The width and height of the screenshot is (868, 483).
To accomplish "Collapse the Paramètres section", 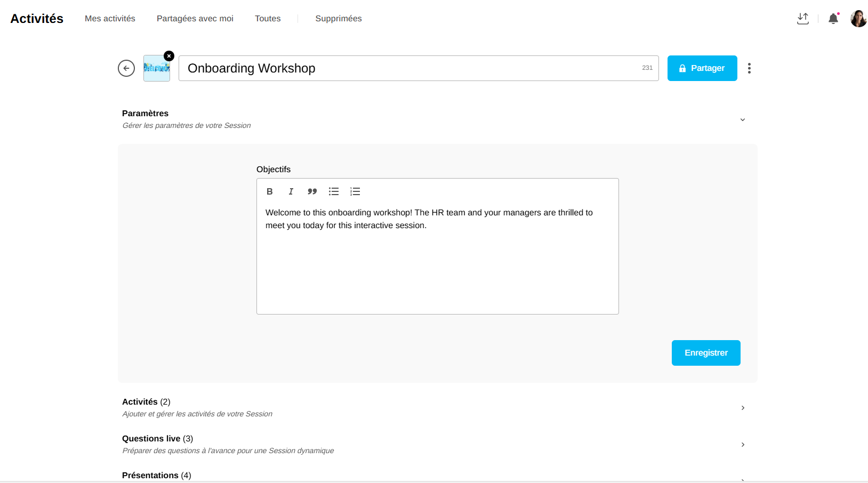I will (743, 119).
